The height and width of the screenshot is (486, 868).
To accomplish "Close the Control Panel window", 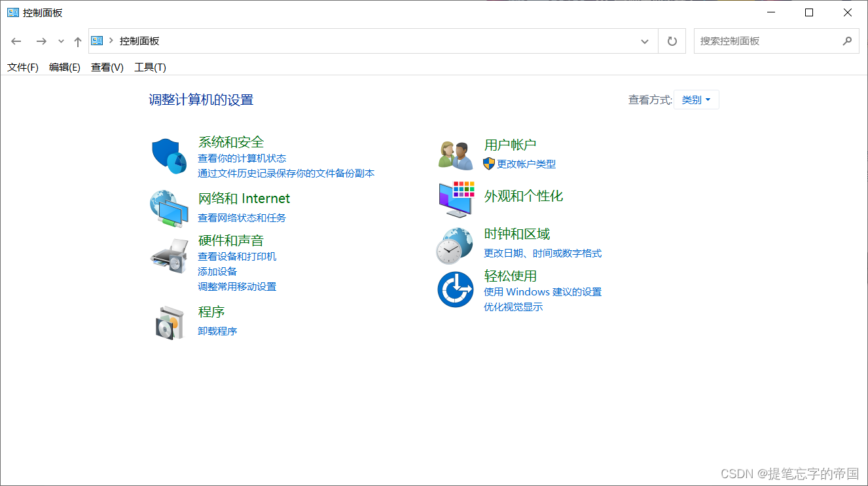I will click(848, 12).
